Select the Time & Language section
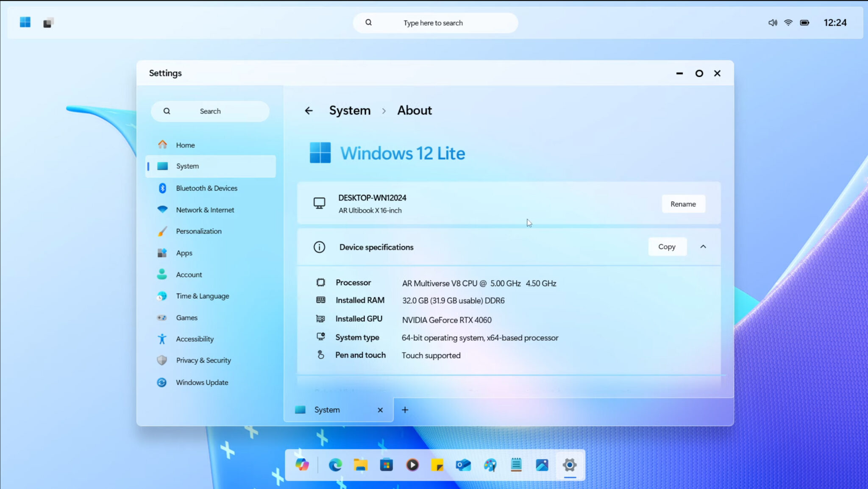Image resolution: width=868 pixels, height=489 pixels. pos(202,296)
